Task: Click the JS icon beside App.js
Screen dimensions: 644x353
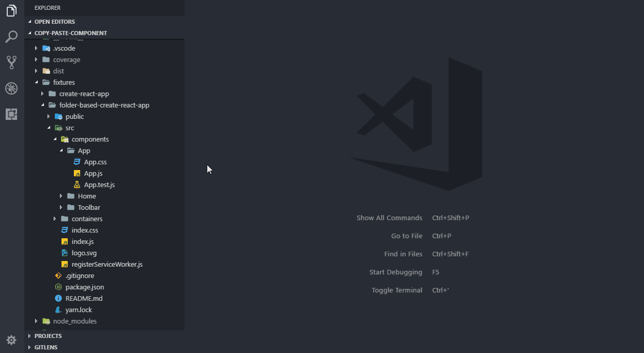Action: pos(77,173)
